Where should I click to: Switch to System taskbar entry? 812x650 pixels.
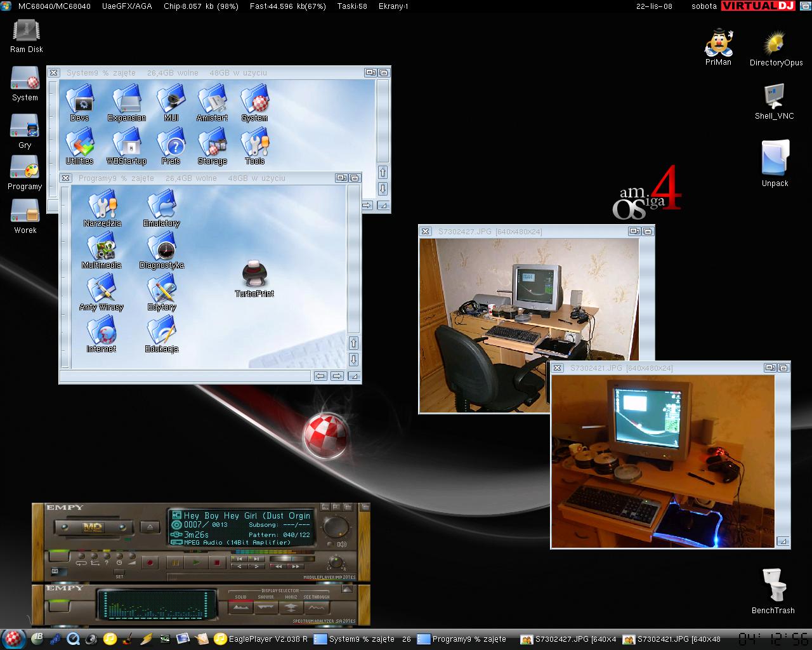tap(363, 639)
